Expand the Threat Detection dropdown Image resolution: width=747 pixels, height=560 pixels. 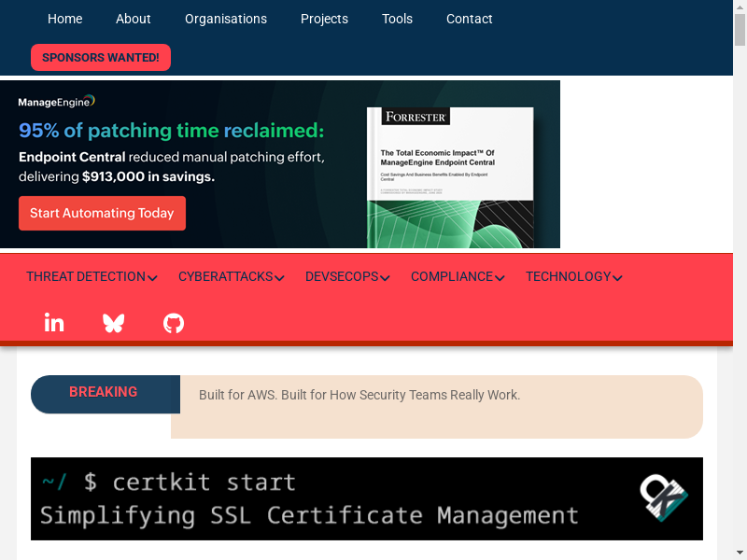pos(92,276)
